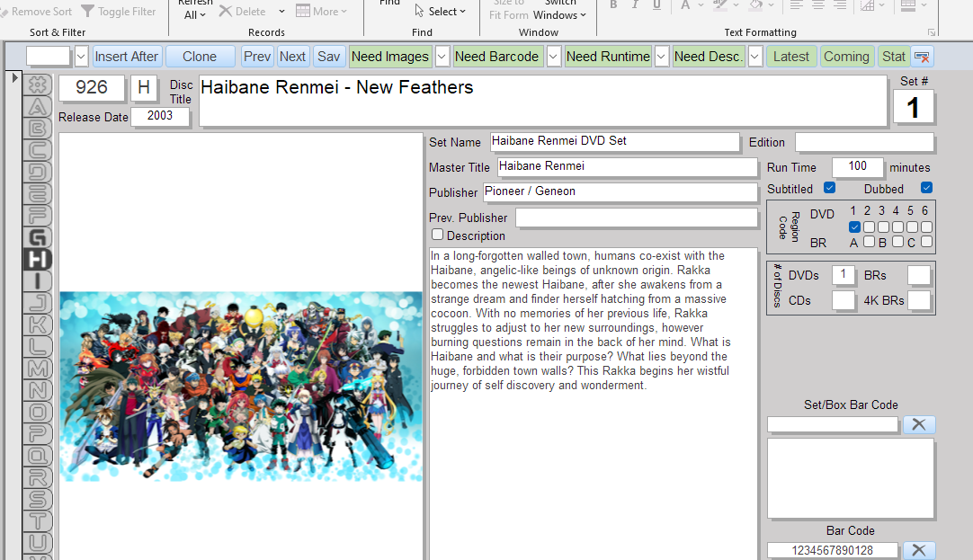Clear the Set/Box Bar Code field
Screen dimensions: 973x560
(x=918, y=424)
